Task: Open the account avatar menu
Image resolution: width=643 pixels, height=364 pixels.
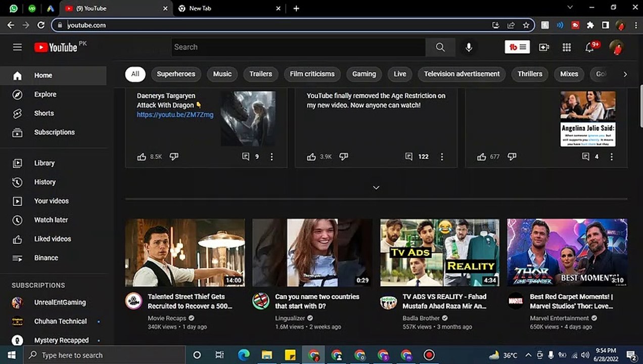Action: click(616, 47)
